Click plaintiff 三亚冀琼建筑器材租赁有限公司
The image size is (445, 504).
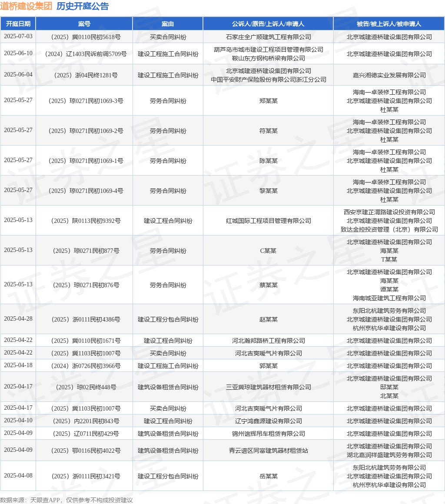(269, 387)
